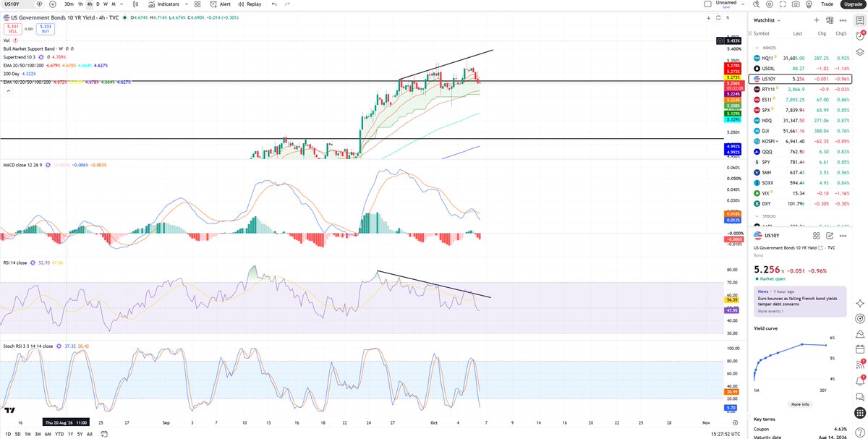This screenshot has height=439, width=868.
Task: Open More events link in news
Action: (769, 311)
